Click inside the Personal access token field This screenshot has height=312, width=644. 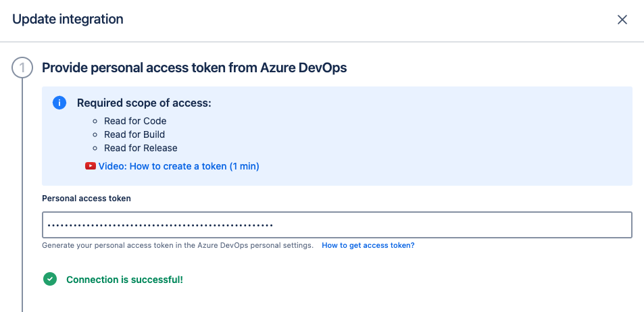(x=337, y=225)
